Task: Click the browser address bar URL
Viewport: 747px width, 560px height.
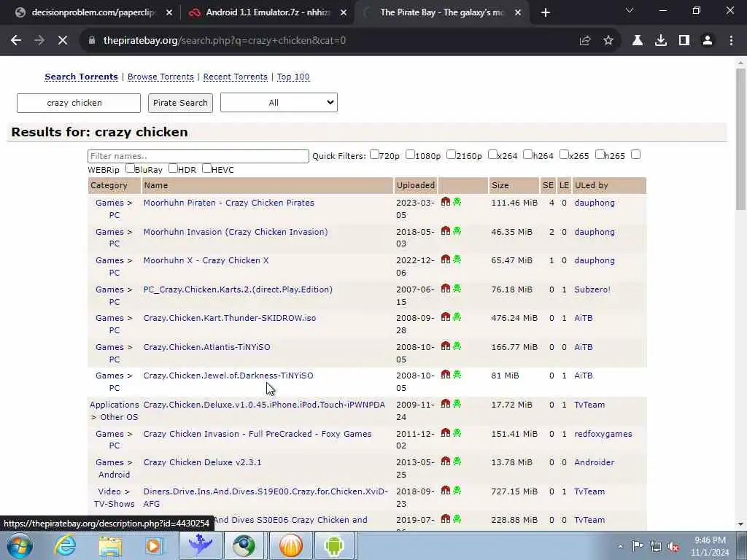Action: click(x=225, y=41)
